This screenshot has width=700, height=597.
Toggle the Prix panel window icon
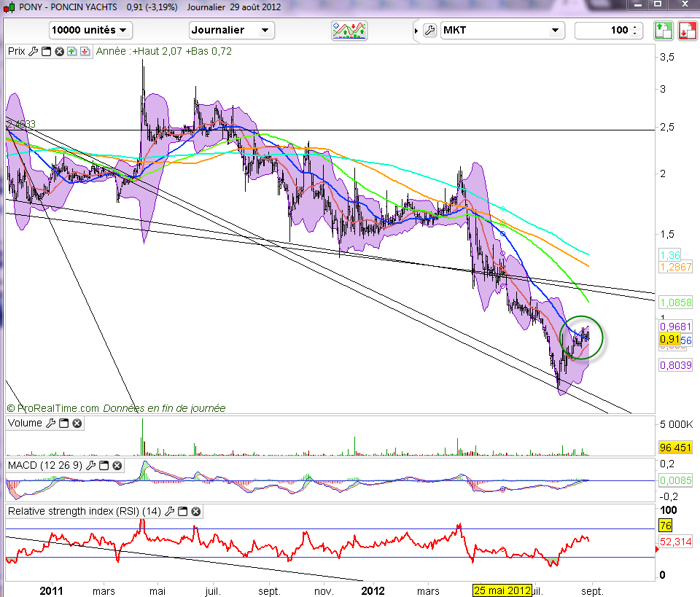point(46,52)
